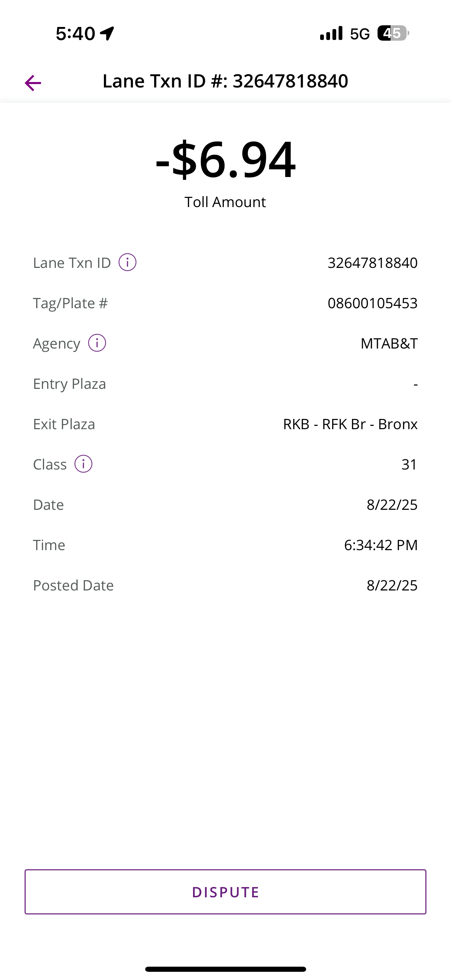Tap the Lane Txn ID value 32647818840

pyautogui.click(x=372, y=263)
